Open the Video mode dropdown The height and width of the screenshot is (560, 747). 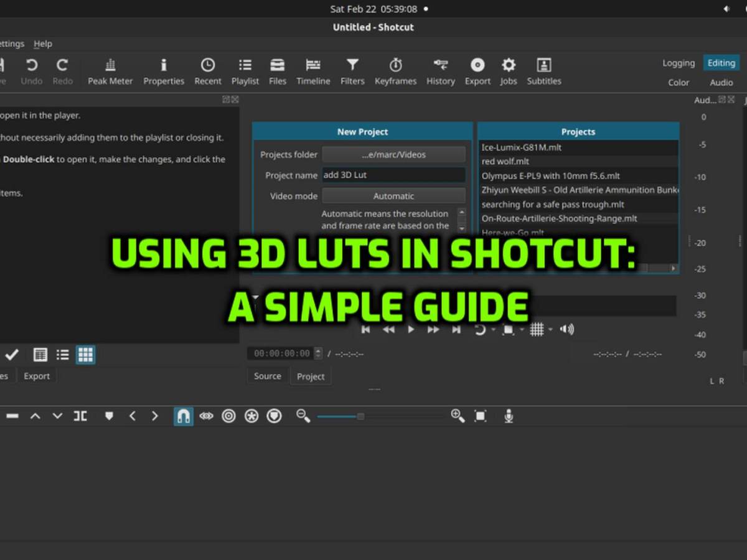[393, 196]
